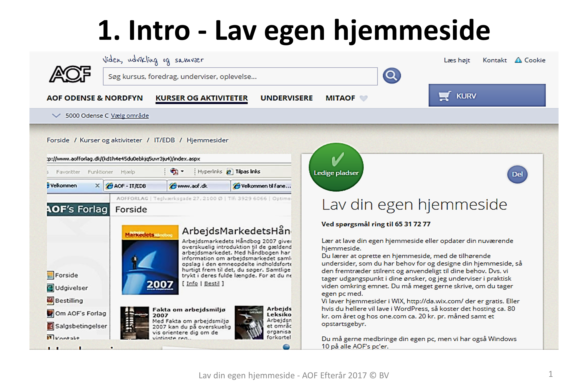588x392 pixels.
Task: Click the Om AOF's Forlag sidebar icon
Action: [50, 314]
